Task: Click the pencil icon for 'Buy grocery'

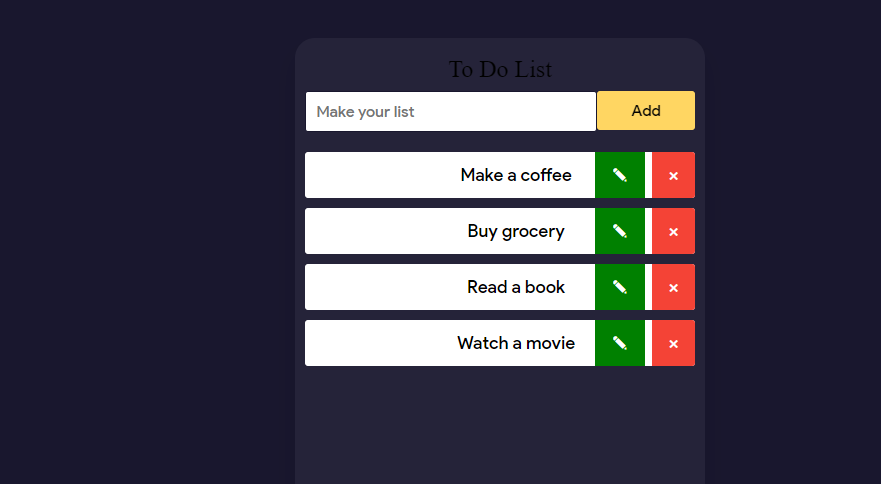Action: [620, 231]
